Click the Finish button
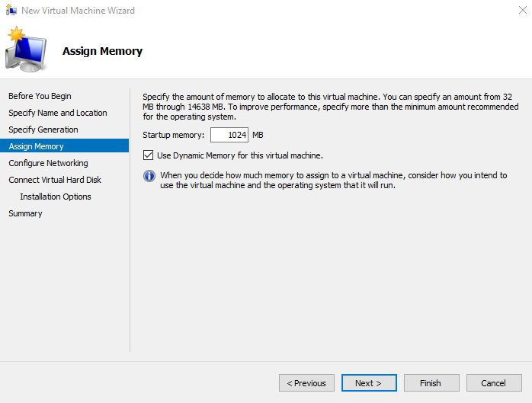The height and width of the screenshot is (403, 532). coord(431,382)
